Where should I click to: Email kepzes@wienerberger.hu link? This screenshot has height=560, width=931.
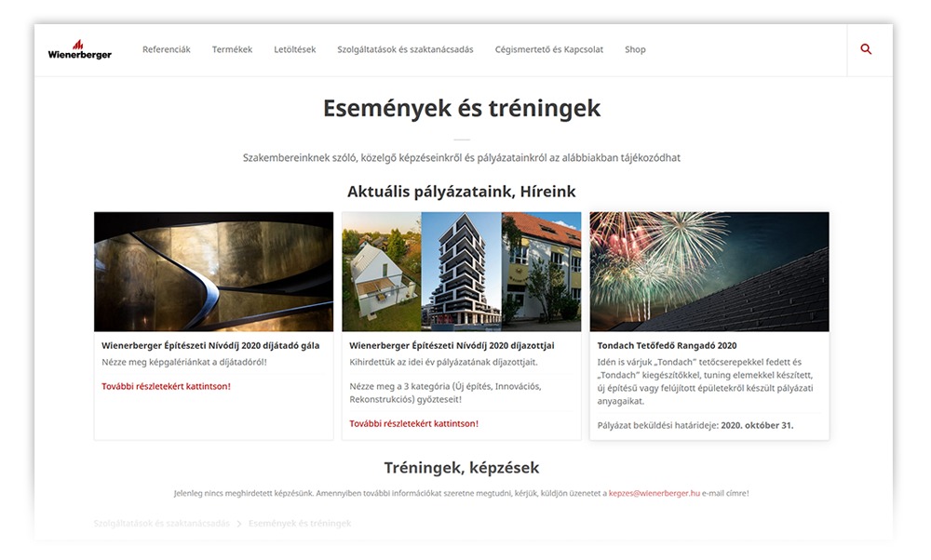pos(654,493)
